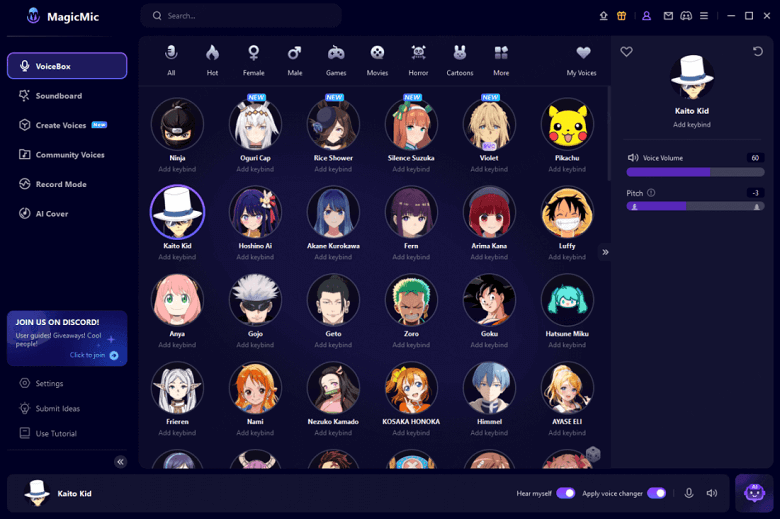Reset voice settings with refresh icon
The image size is (780, 519).
(757, 51)
